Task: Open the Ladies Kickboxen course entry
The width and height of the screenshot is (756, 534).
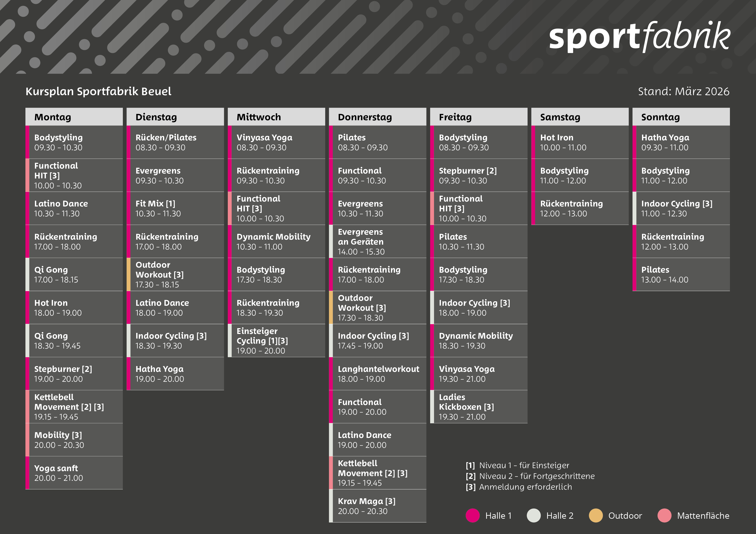Action: click(x=478, y=407)
